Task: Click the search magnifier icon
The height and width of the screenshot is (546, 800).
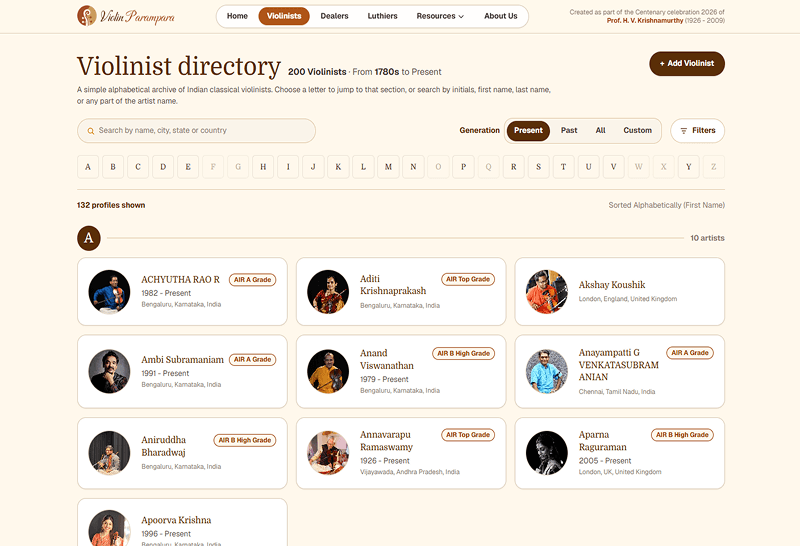Action: [x=90, y=131]
